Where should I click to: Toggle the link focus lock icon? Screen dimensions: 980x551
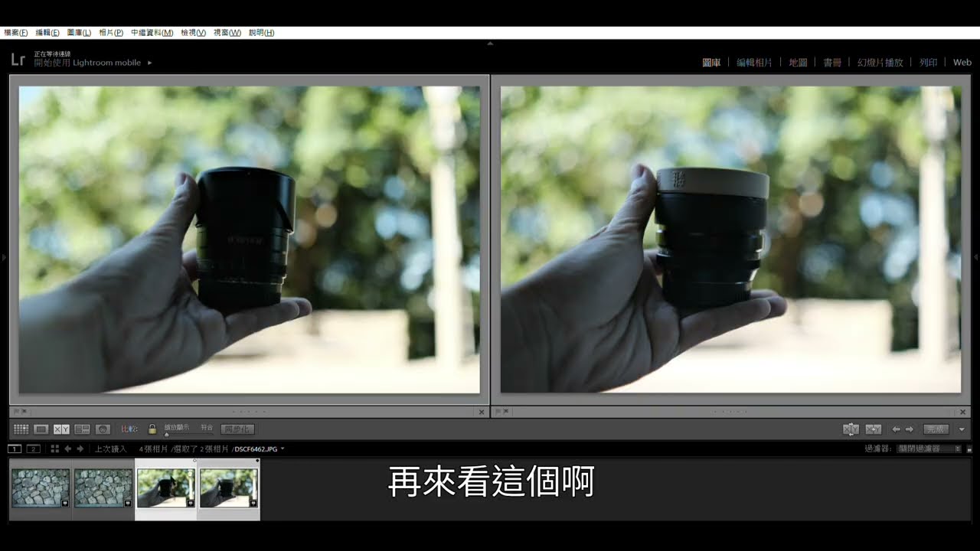152,429
